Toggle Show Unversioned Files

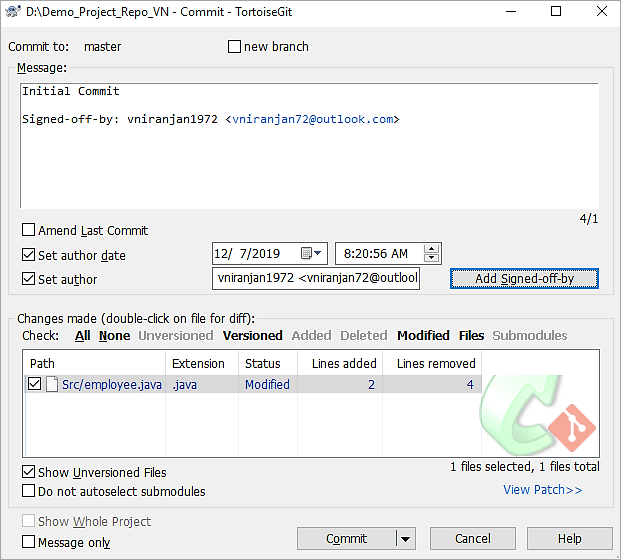[29, 472]
